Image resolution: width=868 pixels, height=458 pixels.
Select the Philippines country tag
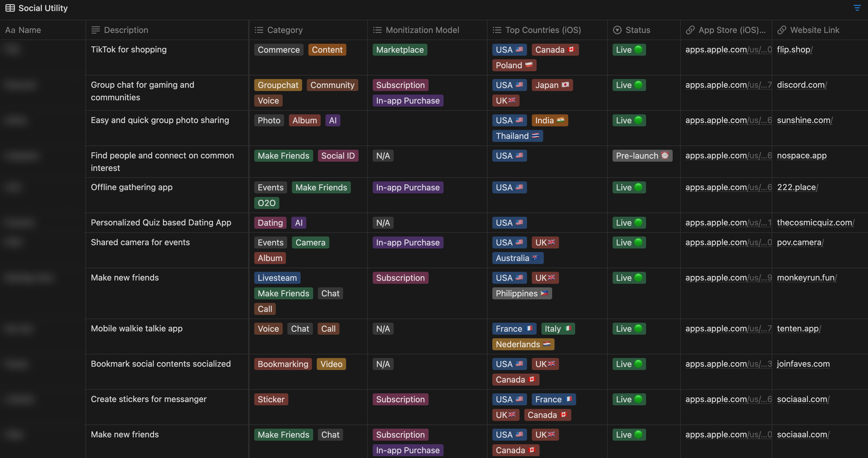[x=522, y=293]
